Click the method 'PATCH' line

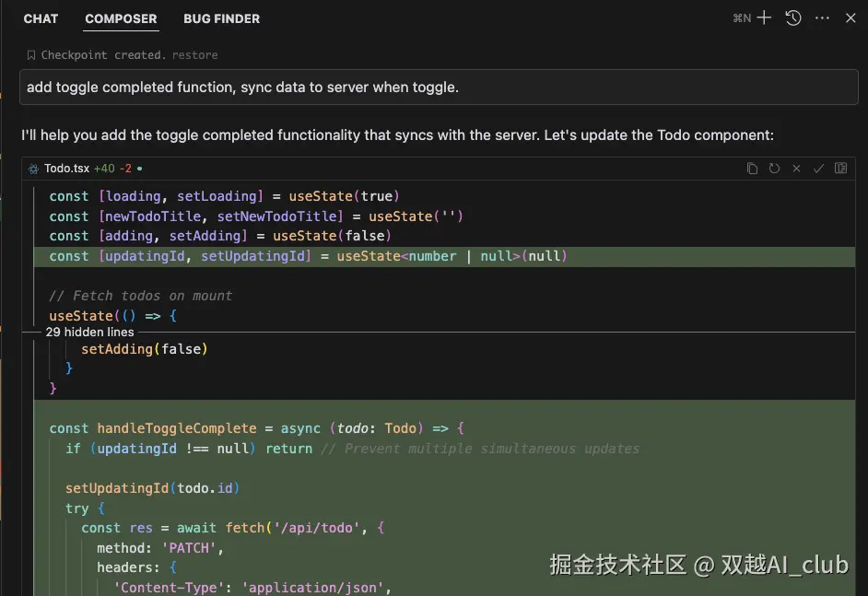click(160, 548)
